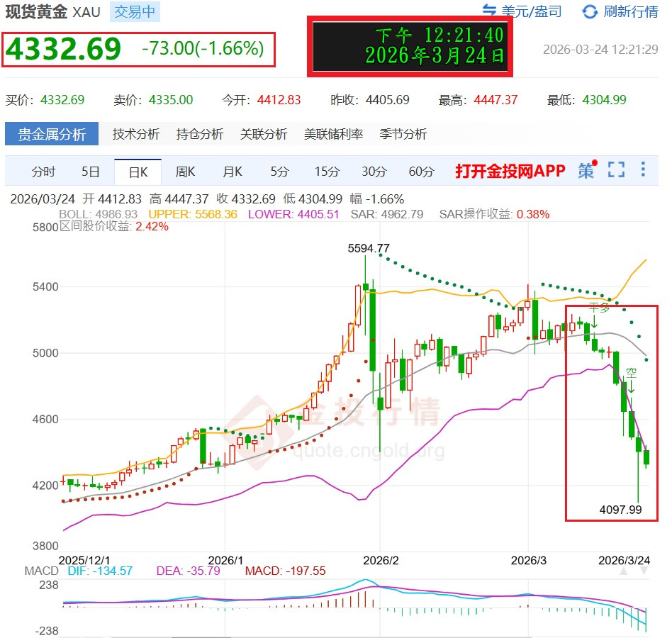Click the 区间股价收益 2.42% label
The image size is (672, 638).
(x=113, y=226)
